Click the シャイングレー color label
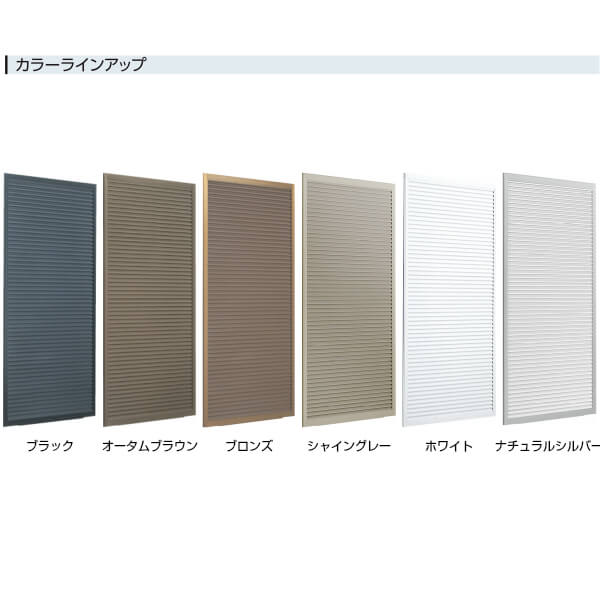Screen dimensions: 600x600 [349, 446]
